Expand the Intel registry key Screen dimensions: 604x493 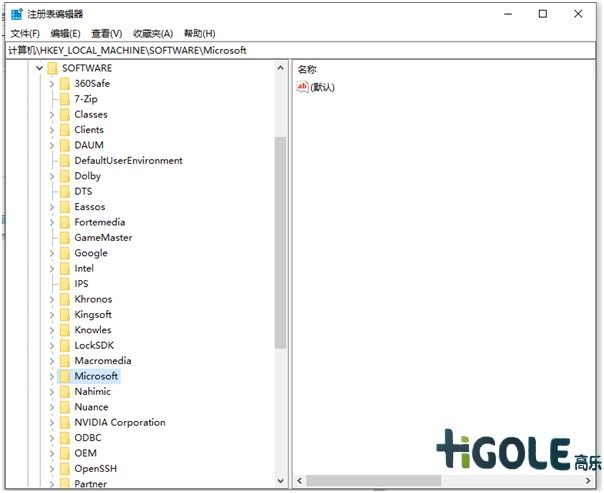52,268
